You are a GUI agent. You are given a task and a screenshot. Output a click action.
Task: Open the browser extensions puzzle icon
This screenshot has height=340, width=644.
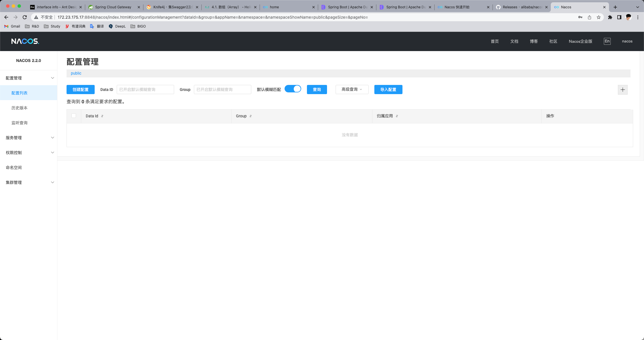click(x=610, y=17)
